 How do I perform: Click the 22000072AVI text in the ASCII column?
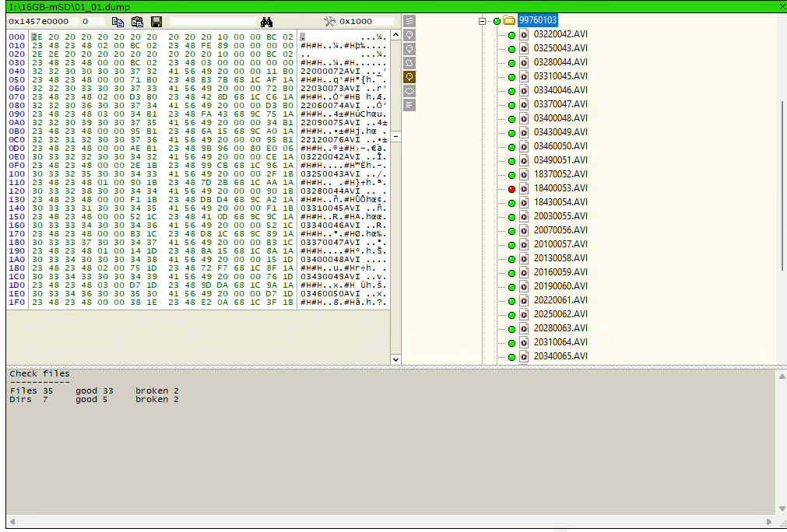coord(330,72)
